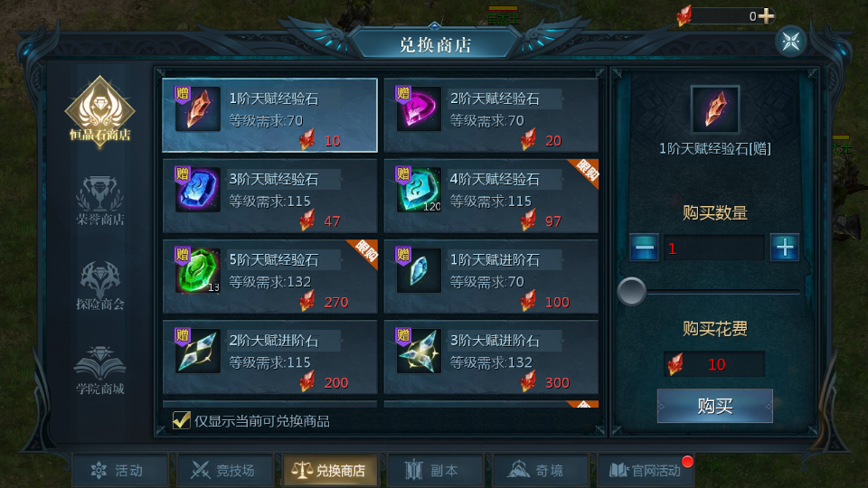Add currency with the top plus icon
868x488 pixels.
click(766, 16)
